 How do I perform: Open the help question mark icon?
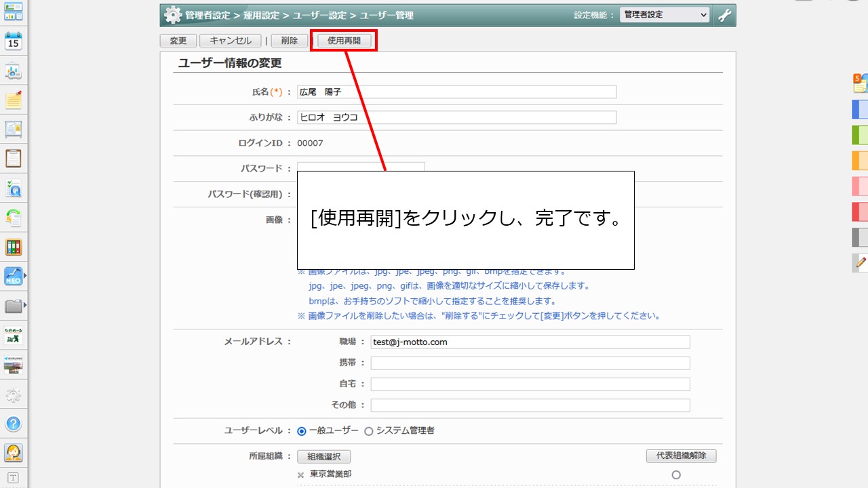tap(14, 424)
